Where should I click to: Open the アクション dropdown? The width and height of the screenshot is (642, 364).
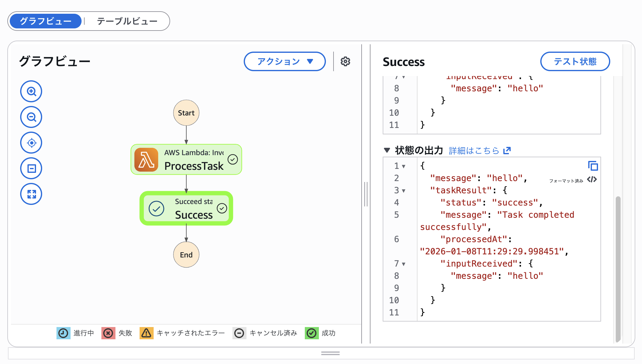coord(284,61)
